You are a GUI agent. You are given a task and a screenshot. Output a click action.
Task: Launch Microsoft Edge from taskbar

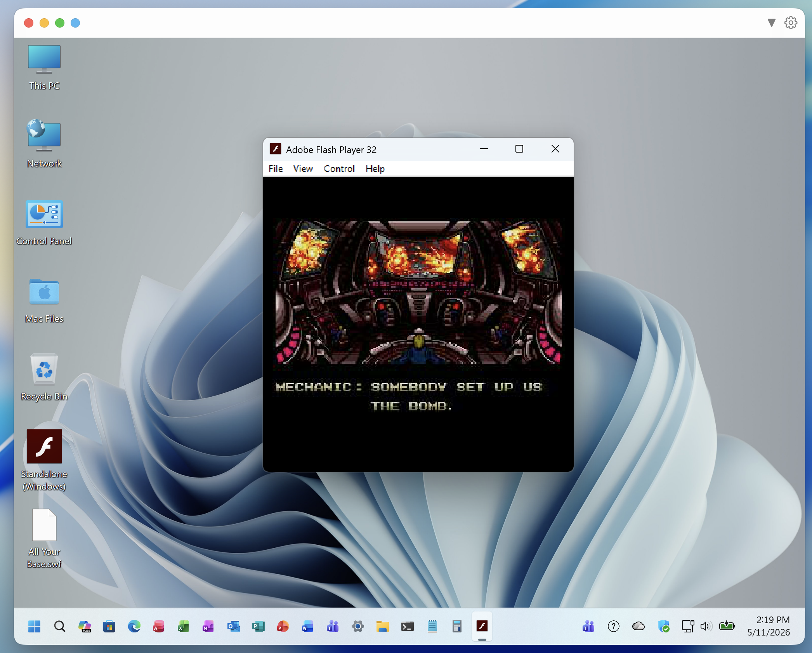[134, 626]
